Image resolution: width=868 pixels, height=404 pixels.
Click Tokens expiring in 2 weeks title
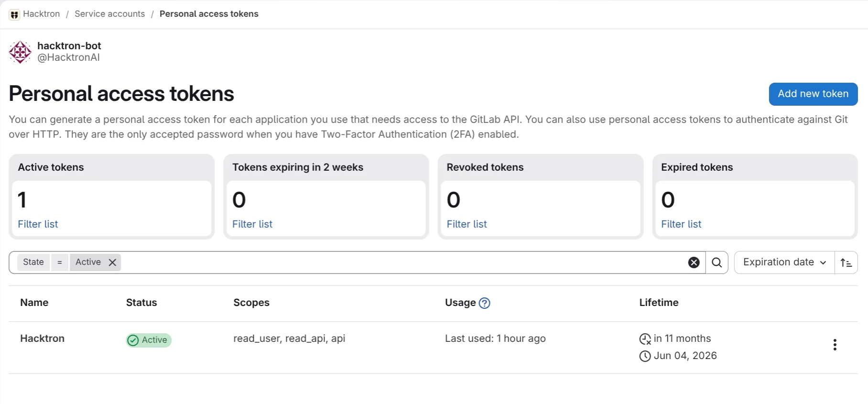pyautogui.click(x=298, y=167)
